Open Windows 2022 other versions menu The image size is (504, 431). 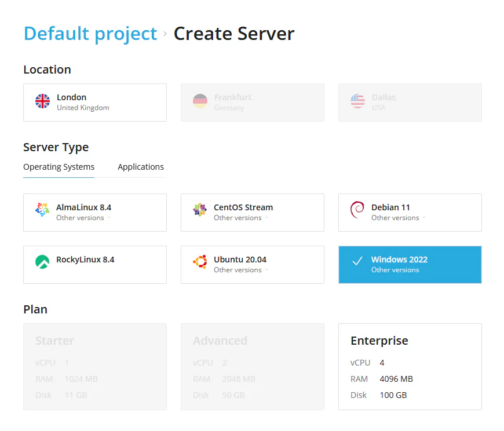395,270
